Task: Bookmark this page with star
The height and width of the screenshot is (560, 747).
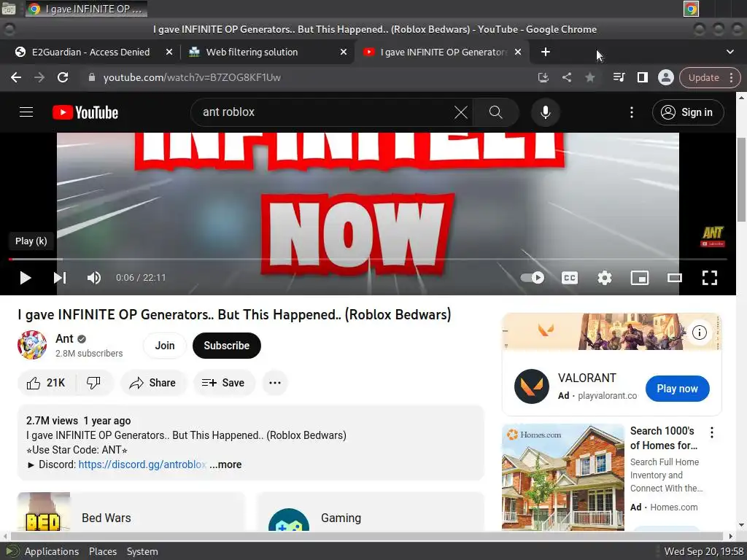Action: pos(589,77)
